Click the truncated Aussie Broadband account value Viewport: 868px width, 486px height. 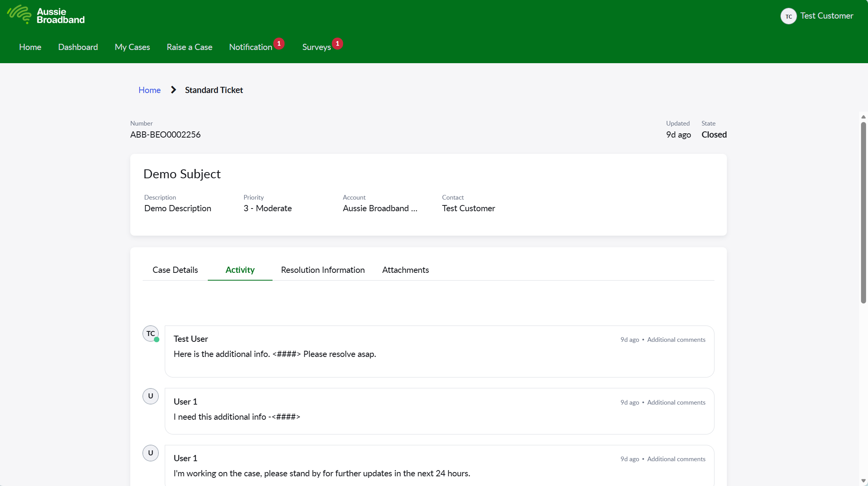click(x=380, y=209)
